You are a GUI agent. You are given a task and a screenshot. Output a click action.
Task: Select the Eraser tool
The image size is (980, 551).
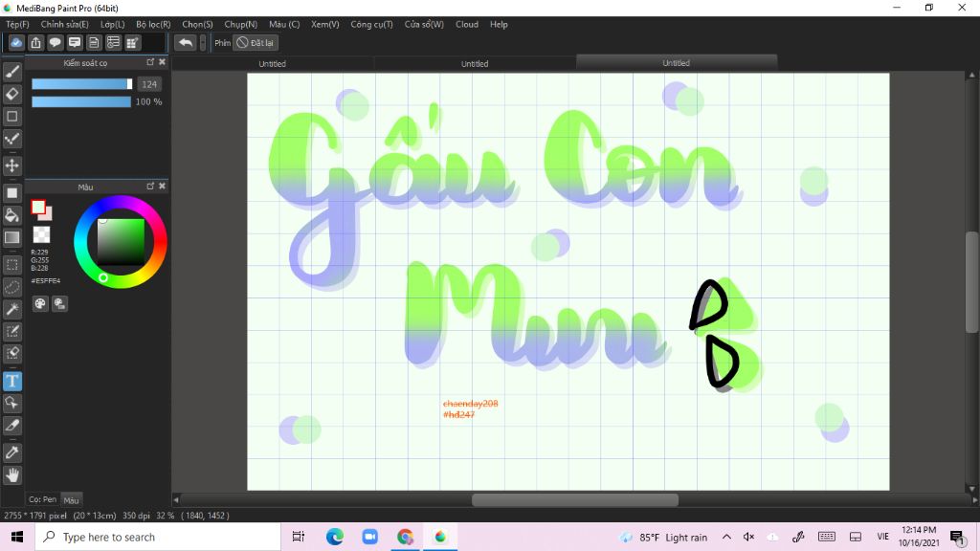click(11, 95)
